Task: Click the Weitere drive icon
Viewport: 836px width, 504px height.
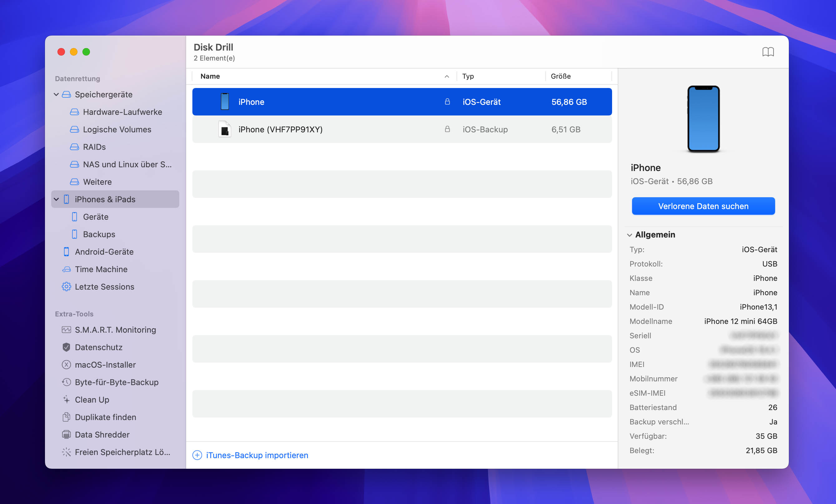Action: pyautogui.click(x=74, y=182)
